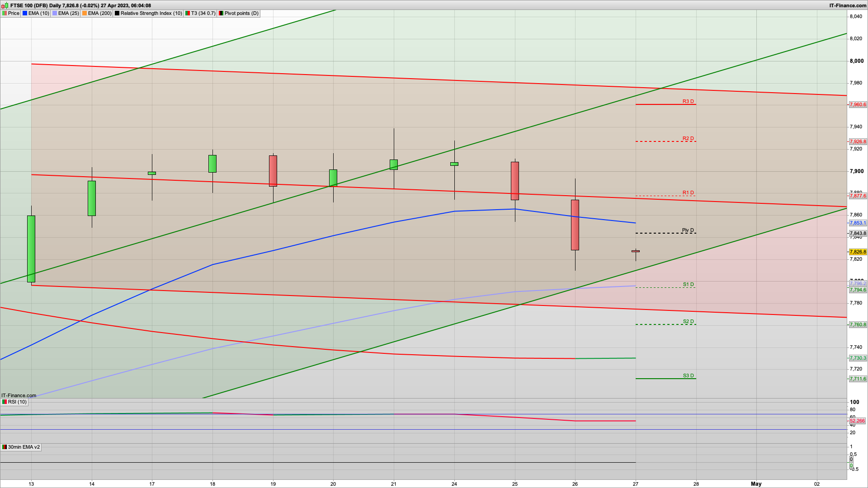This screenshot has width=868, height=488.
Task: Click the 30min EMA v2 panel icon
Action: coord(5,447)
